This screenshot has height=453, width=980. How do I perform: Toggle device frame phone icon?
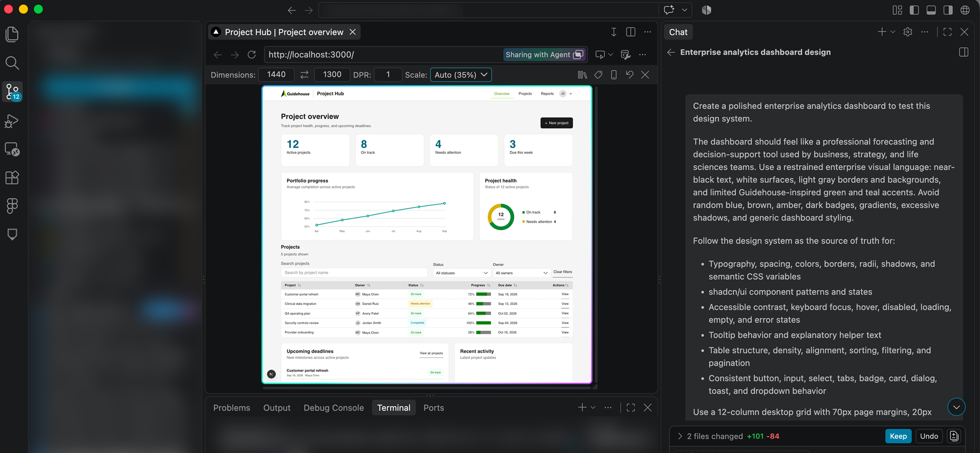pyautogui.click(x=613, y=74)
